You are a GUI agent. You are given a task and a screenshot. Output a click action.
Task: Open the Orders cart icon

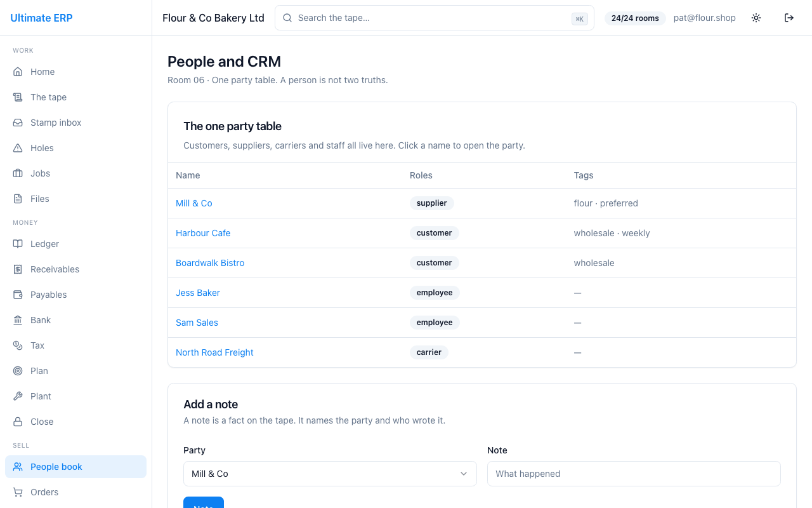[18, 492]
